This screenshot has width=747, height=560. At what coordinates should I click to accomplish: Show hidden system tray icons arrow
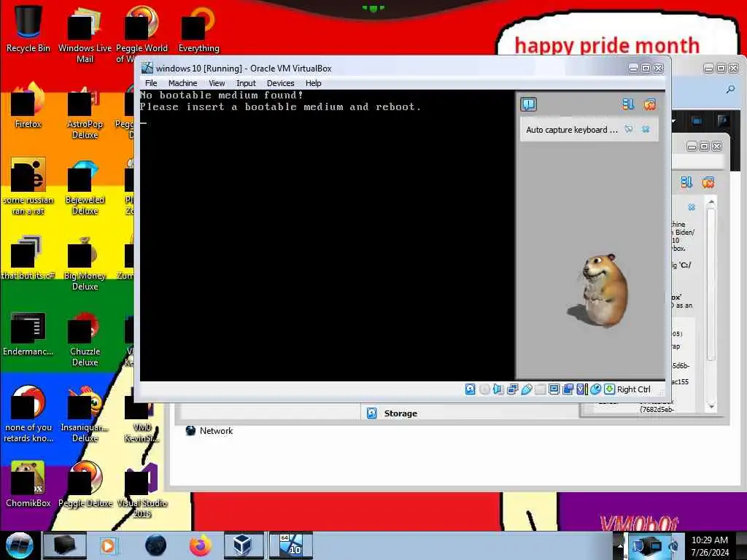[x=620, y=545]
